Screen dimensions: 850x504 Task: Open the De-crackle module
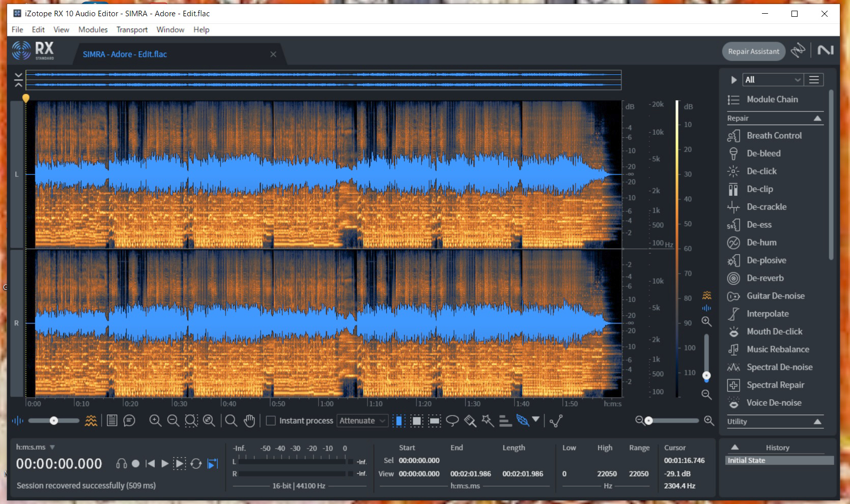click(x=767, y=206)
